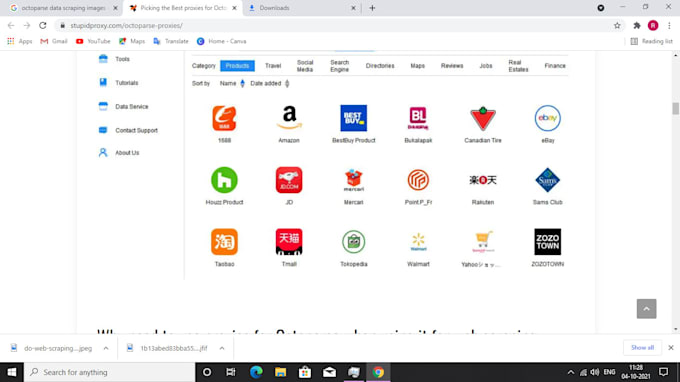Open the Extensions puzzle icon

[x=637, y=26]
